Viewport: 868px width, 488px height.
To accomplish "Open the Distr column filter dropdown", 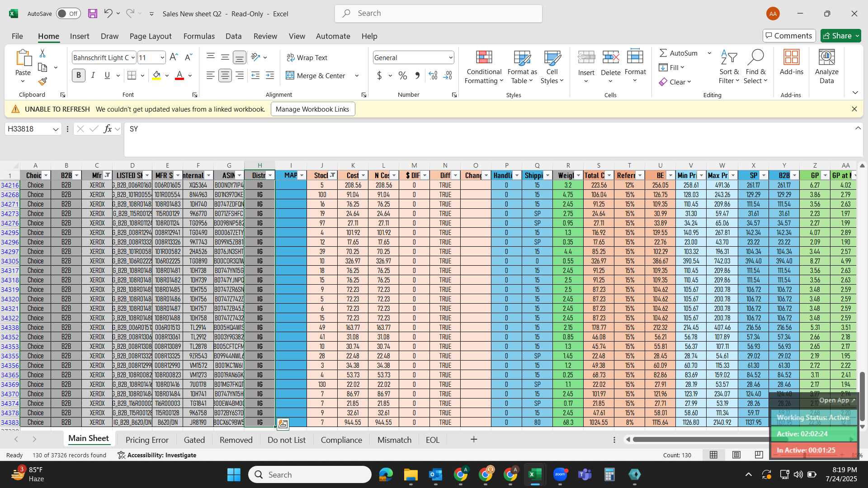I will tap(270, 175).
